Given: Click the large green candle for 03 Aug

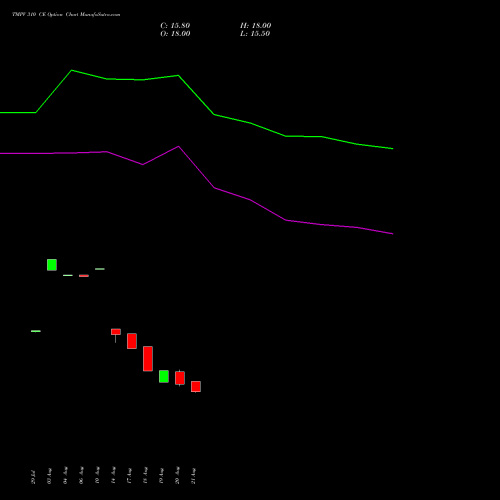Looking at the screenshot, I should click(52, 265).
